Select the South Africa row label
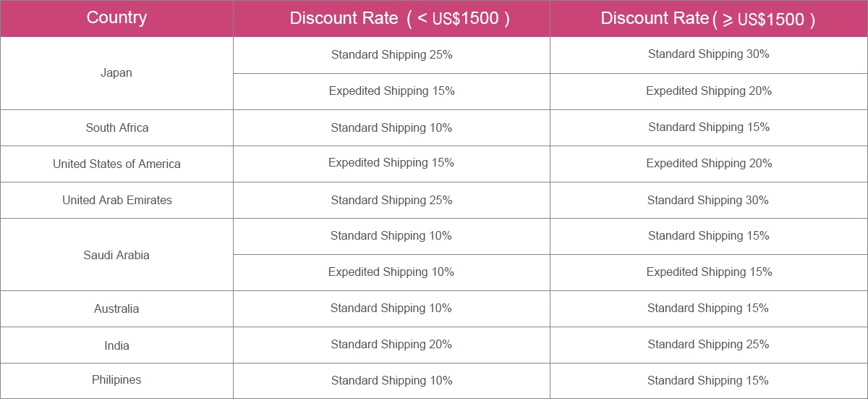Image resolution: width=868 pixels, height=399 pixels. (116, 128)
